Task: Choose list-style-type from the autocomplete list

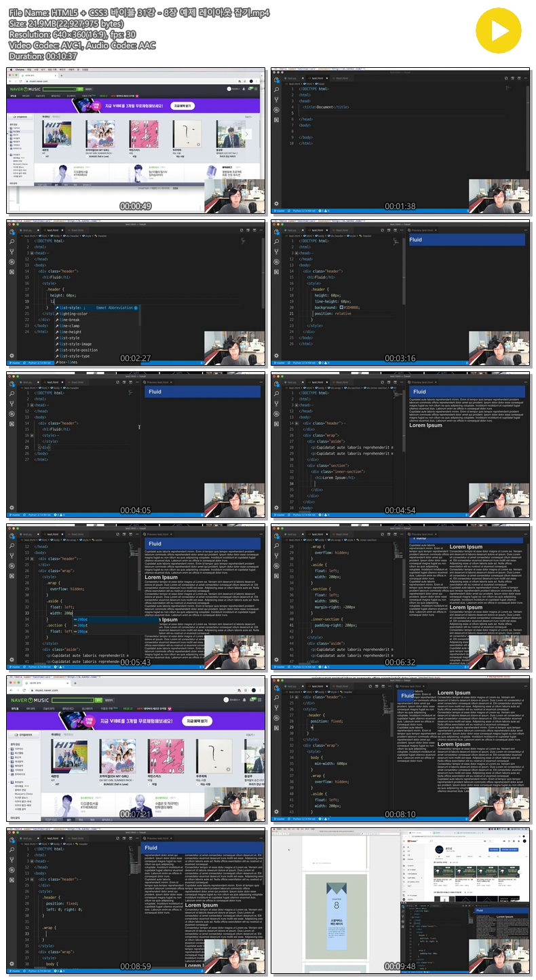Action: tap(75, 356)
